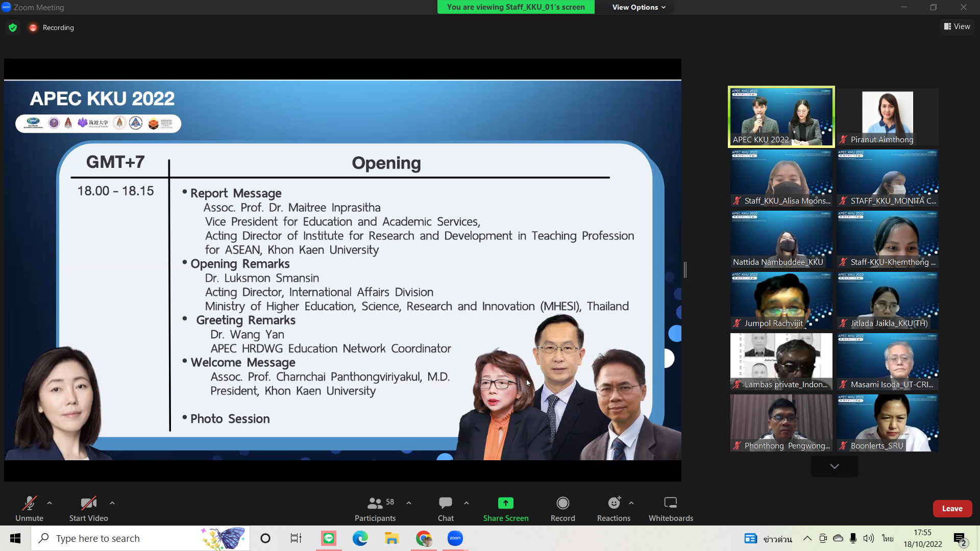Expand audio options arrow next to Unmute
This screenshot has height=551, width=980.
pos(50,503)
